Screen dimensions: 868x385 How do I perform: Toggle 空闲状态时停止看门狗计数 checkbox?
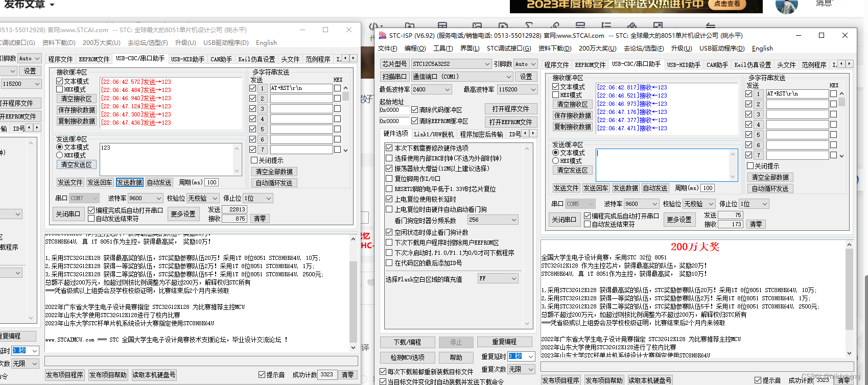[x=389, y=232]
